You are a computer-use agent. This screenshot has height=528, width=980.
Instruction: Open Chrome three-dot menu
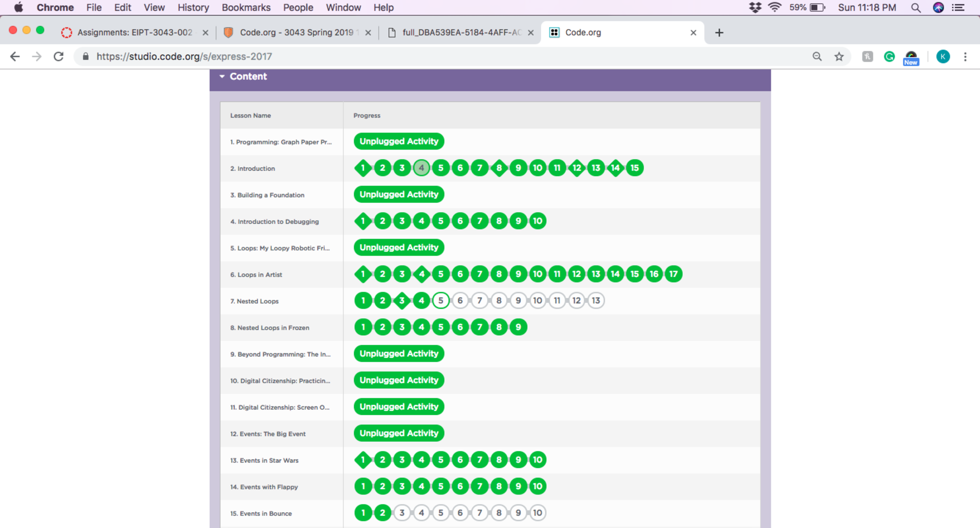point(965,56)
